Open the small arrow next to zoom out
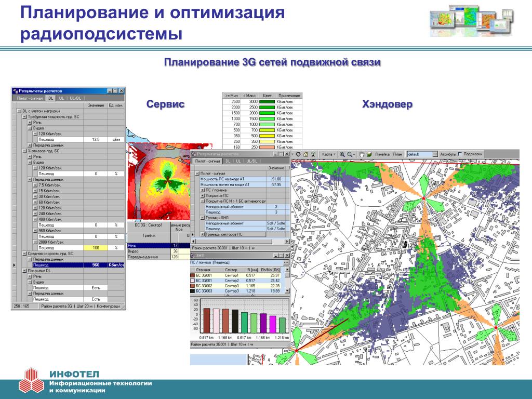 click(354, 154)
